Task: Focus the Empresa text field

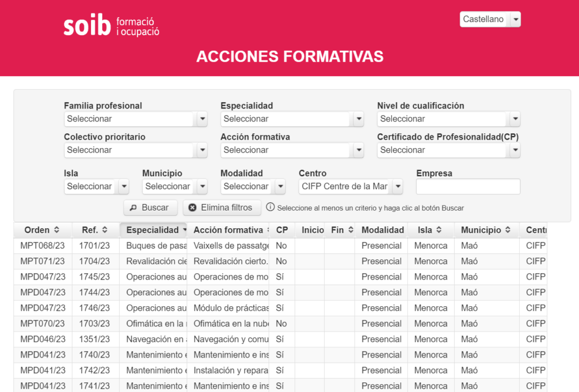Action: [x=468, y=186]
